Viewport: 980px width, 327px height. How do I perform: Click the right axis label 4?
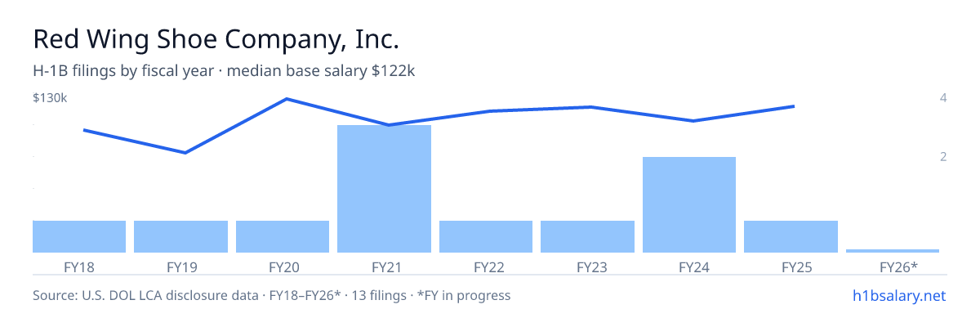[943, 98]
